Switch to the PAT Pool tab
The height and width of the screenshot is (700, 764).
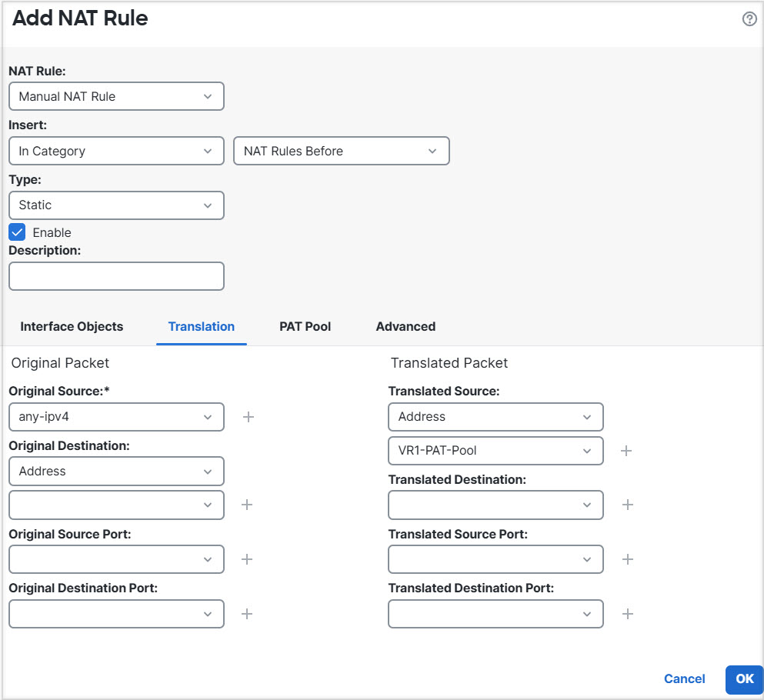pyautogui.click(x=305, y=326)
